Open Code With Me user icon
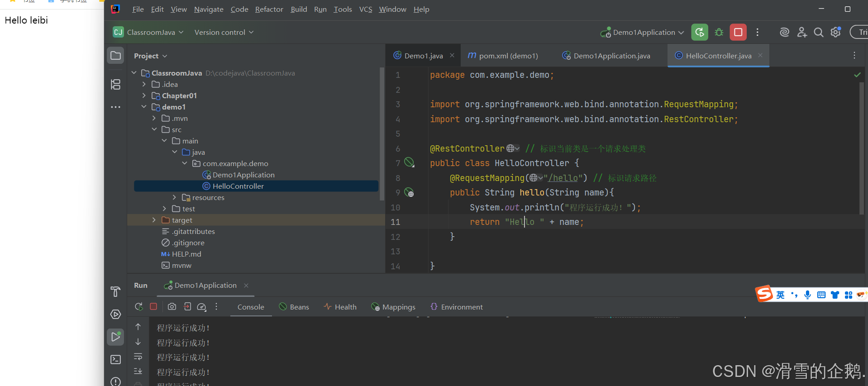Image resolution: width=868 pixels, height=386 pixels. [802, 32]
